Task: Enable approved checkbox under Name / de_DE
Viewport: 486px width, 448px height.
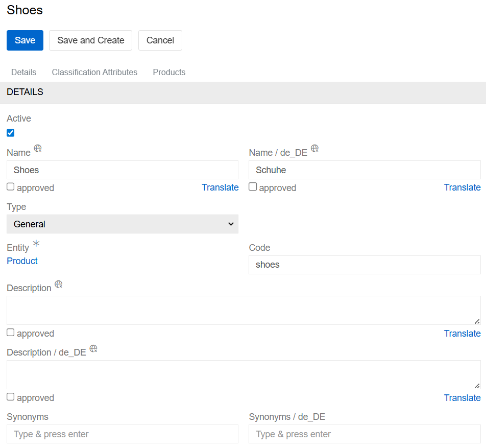Action: 253,187
